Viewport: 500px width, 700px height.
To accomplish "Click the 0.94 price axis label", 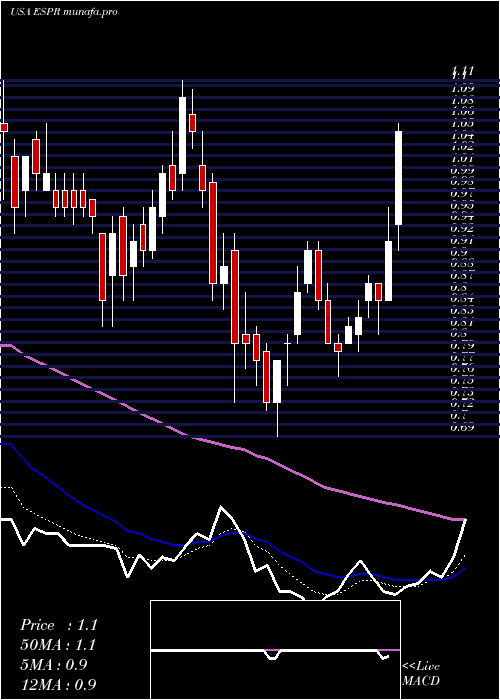I will click(462, 217).
